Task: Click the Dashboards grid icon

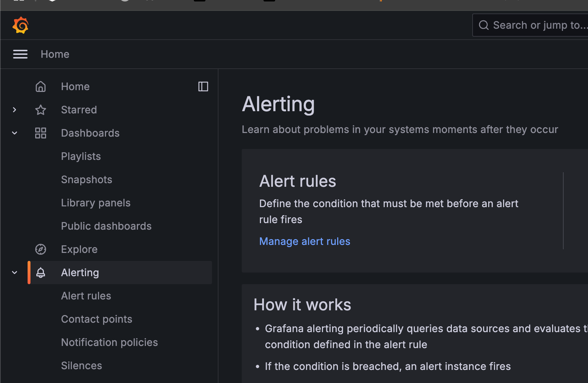Action: (x=41, y=133)
